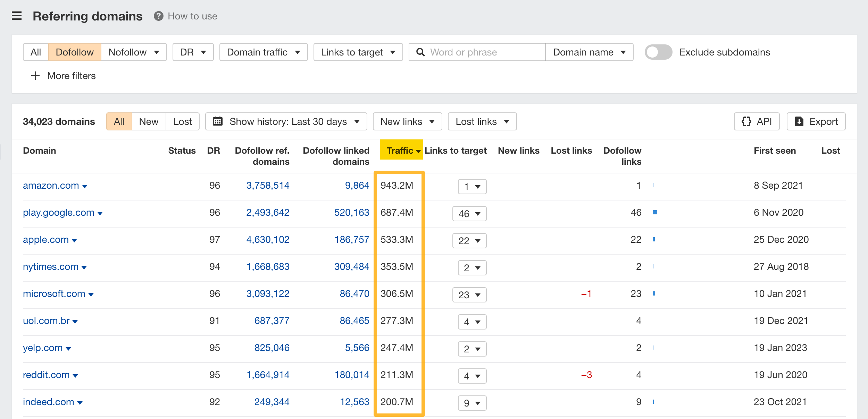Expand the uol.com.br domain arrow
Image resolution: width=868 pixels, height=419 pixels.
pos(75,322)
